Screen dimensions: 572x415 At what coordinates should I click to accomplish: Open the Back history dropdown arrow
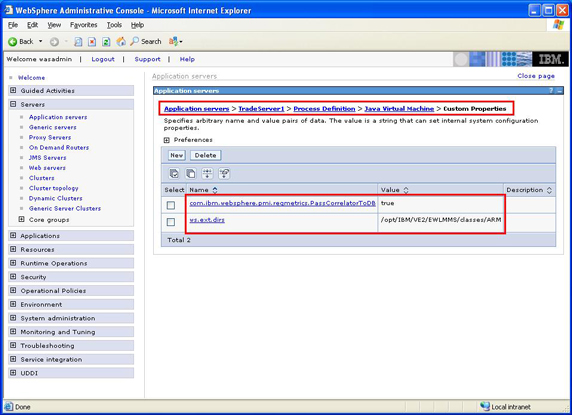40,42
